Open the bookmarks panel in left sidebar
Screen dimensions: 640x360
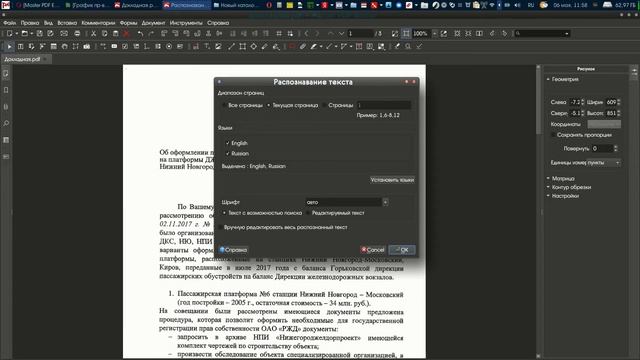click(6, 90)
